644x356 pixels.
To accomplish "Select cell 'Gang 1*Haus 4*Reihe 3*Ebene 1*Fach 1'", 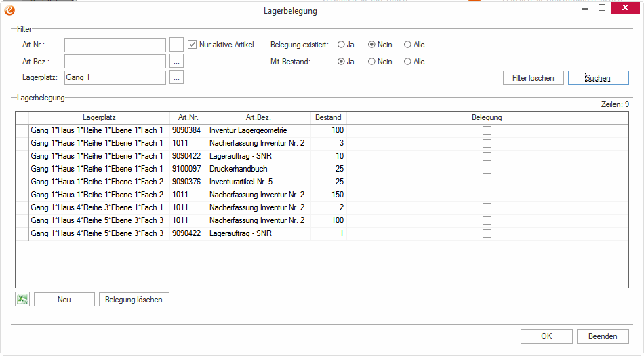I will click(x=99, y=207).
